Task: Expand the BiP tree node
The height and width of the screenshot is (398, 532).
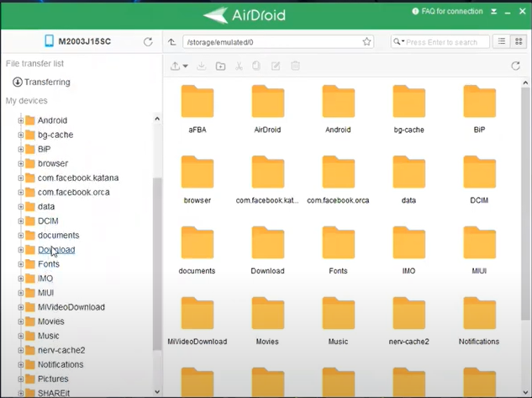Action: coord(21,149)
